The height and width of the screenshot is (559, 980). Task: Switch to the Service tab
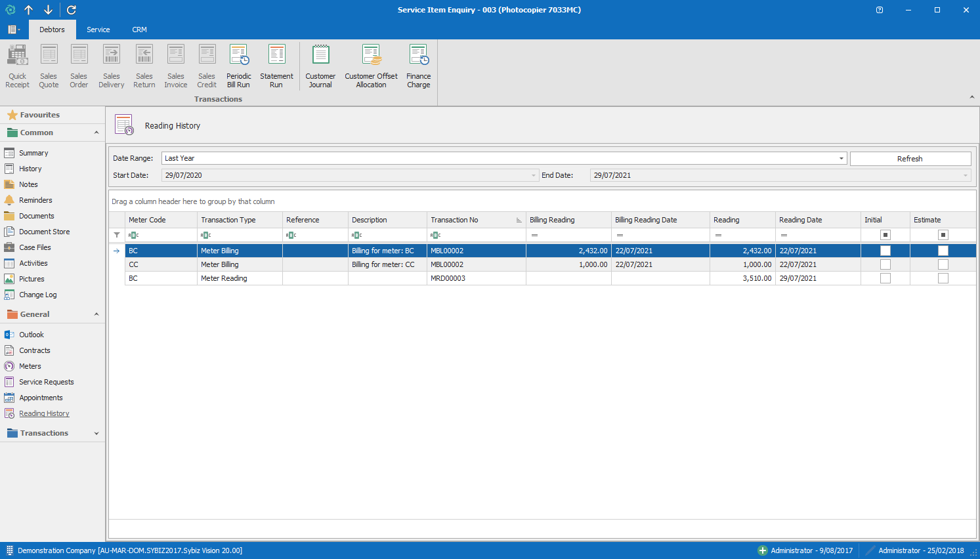coord(98,30)
